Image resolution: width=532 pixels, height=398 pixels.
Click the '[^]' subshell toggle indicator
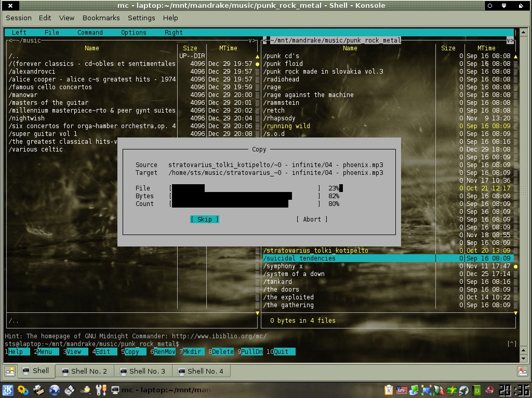pos(512,344)
